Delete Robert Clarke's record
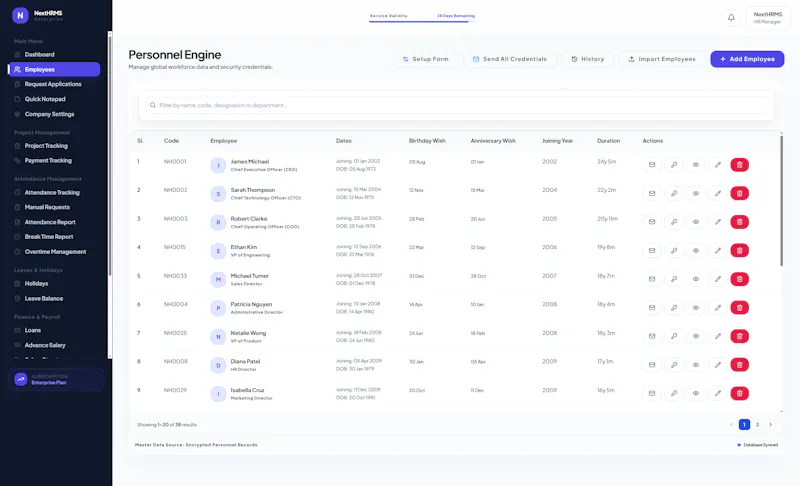800x486 pixels. (x=740, y=222)
